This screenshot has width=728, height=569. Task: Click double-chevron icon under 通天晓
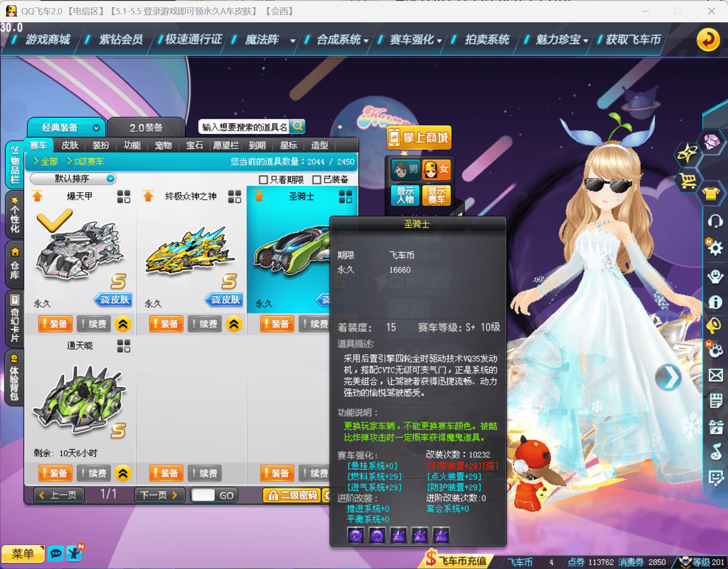(x=123, y=473)
